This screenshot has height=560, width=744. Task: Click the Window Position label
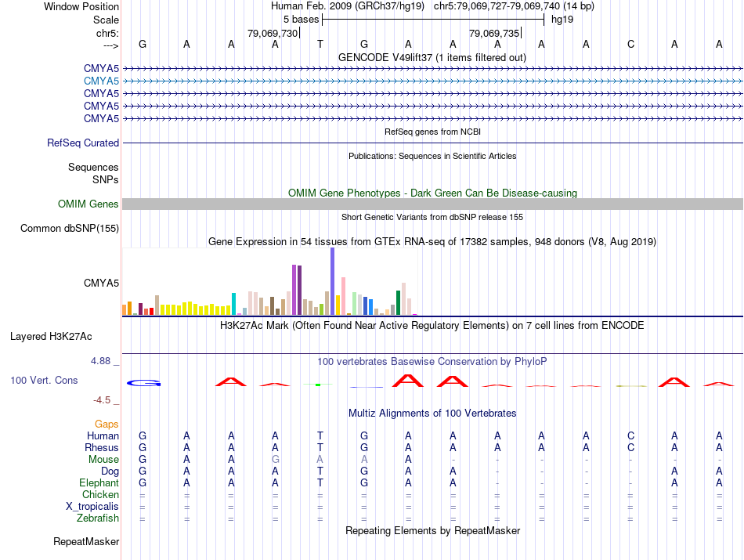point(81,6)
